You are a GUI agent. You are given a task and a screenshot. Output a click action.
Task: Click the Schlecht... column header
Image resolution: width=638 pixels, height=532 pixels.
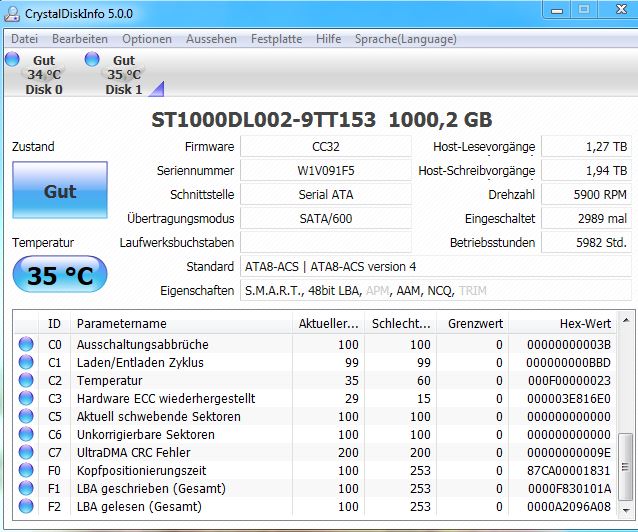click(401, 323)
